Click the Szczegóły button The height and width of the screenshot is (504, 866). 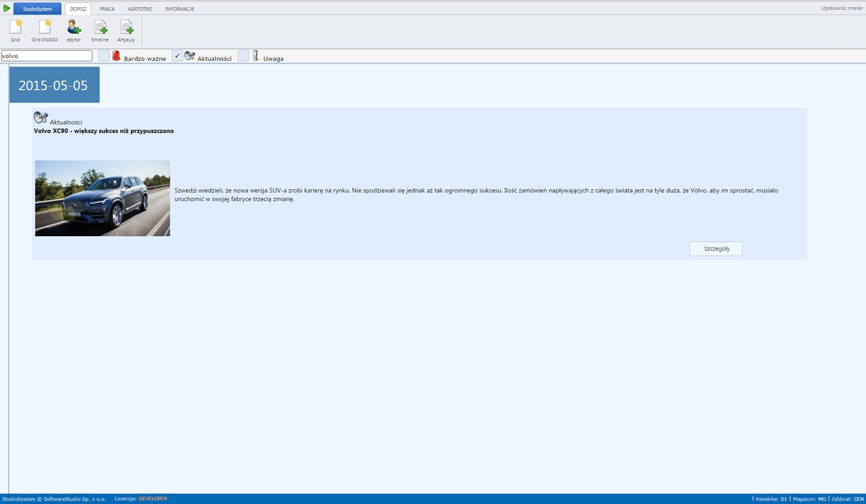tap(716, 249)
